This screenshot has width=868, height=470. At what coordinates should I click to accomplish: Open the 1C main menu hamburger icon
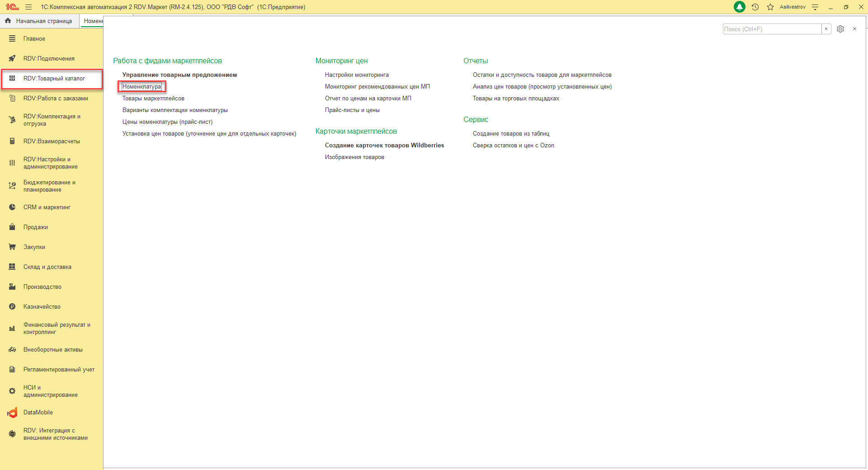point(28,7)
